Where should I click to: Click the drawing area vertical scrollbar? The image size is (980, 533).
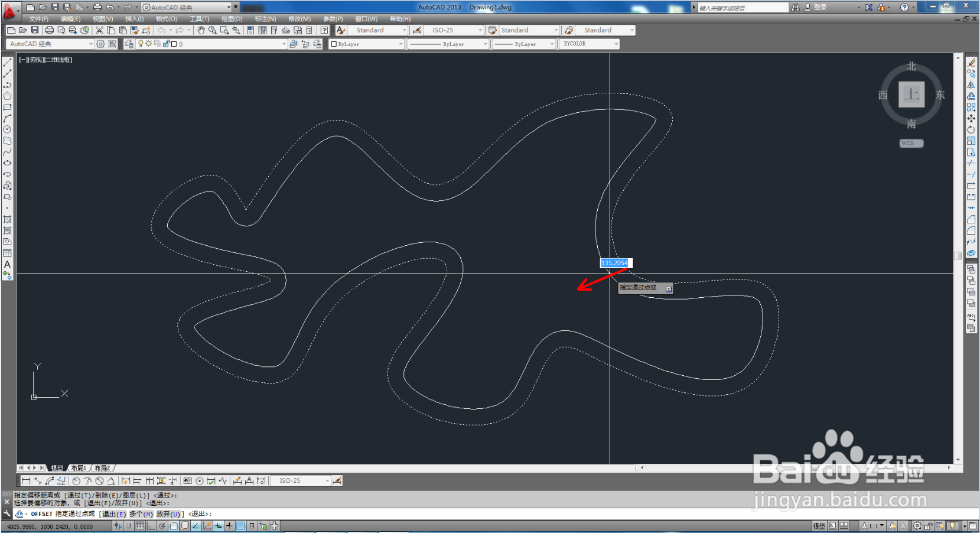coord(958,258)
